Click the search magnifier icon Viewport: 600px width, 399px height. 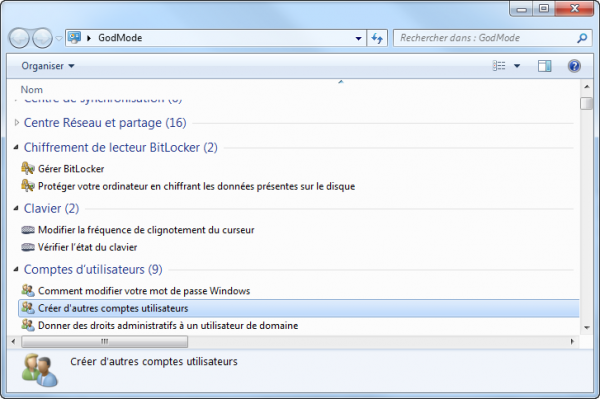pos(582,38)
